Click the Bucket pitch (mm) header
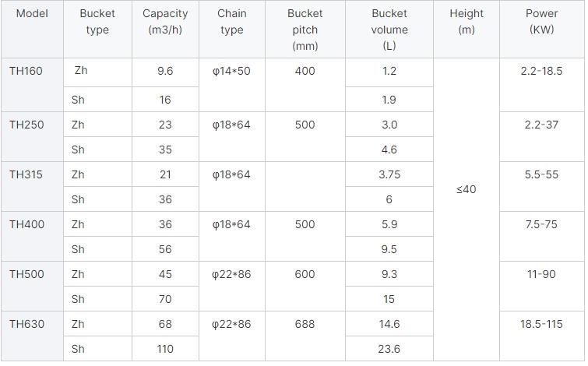Viewport: 588px width, 366px height. pyautogui.click(x=305, y=30)
